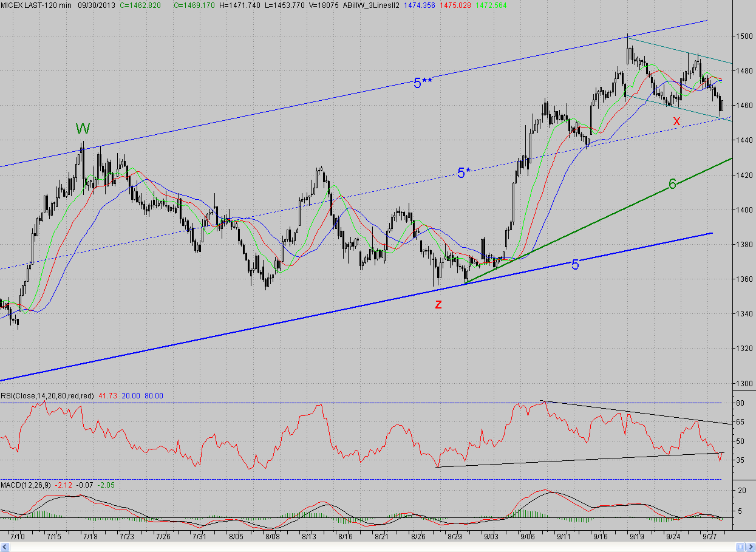Screen dimensions: 756x552
Task: Click the MICEX LAST-120 min chart title
Action: click(36, 5)
